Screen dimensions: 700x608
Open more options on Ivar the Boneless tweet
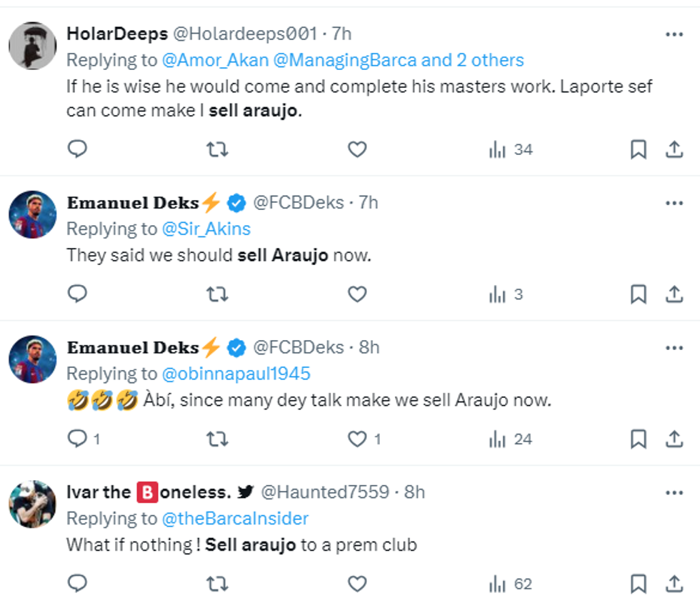674,492
